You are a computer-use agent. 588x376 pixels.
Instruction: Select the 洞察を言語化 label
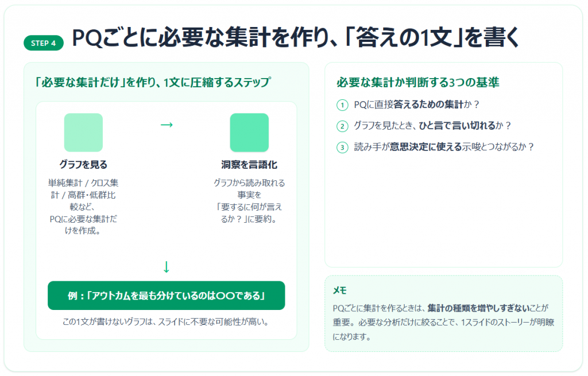pos(249,165)
